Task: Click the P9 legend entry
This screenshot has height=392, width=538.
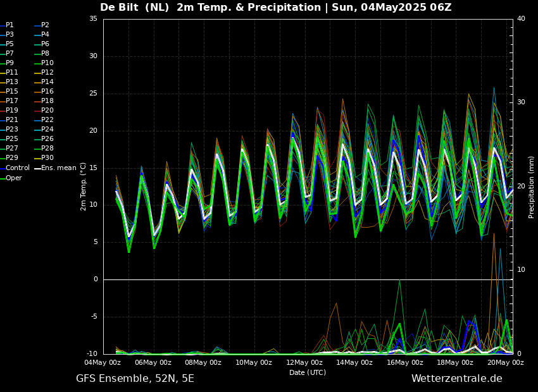Action: click(9, 63)
